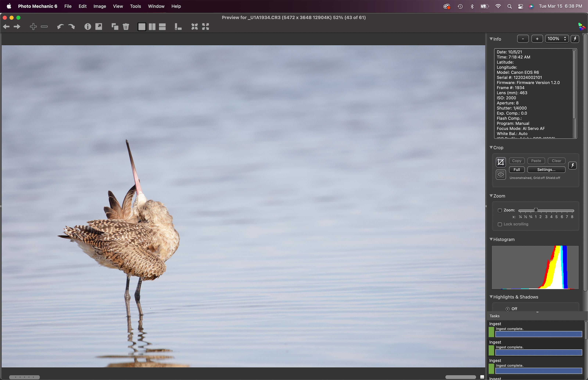Image resolution: width=588 pixels, height=380 pixels.
Task: Open the Photo Mechanic 6 app menu
Action: click(x=37, y=6)
